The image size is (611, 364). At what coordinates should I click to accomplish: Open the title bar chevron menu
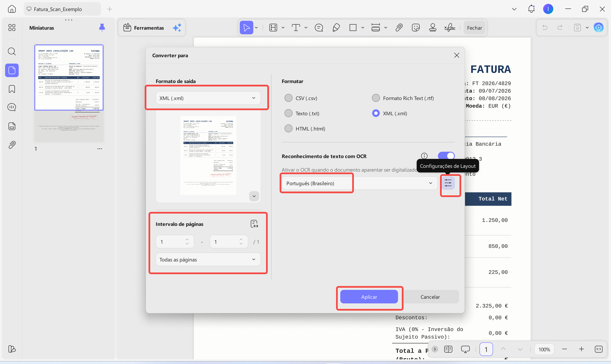[x=514, y=9]
